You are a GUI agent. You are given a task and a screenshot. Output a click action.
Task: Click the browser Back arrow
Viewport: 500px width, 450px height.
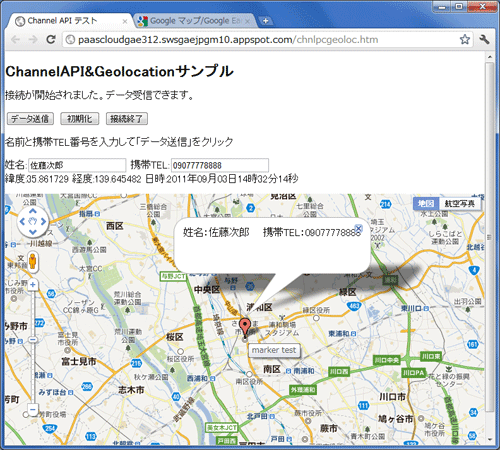[16, 40]
